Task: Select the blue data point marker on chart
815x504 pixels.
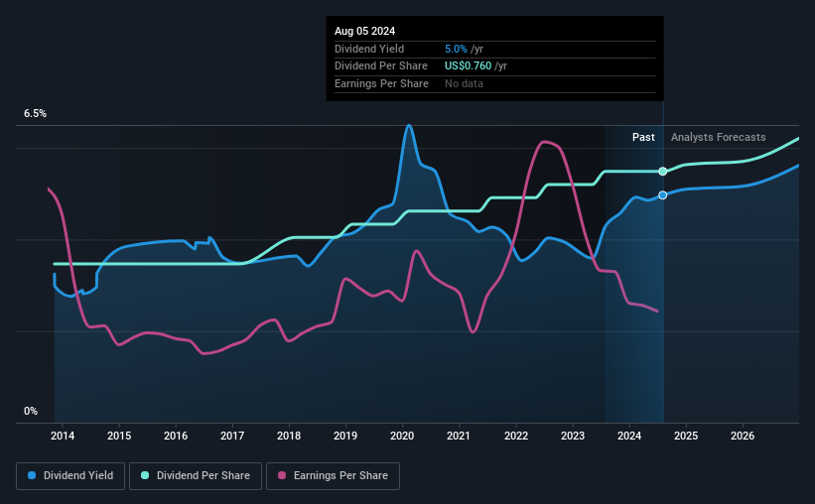Action: coord(663,195)
